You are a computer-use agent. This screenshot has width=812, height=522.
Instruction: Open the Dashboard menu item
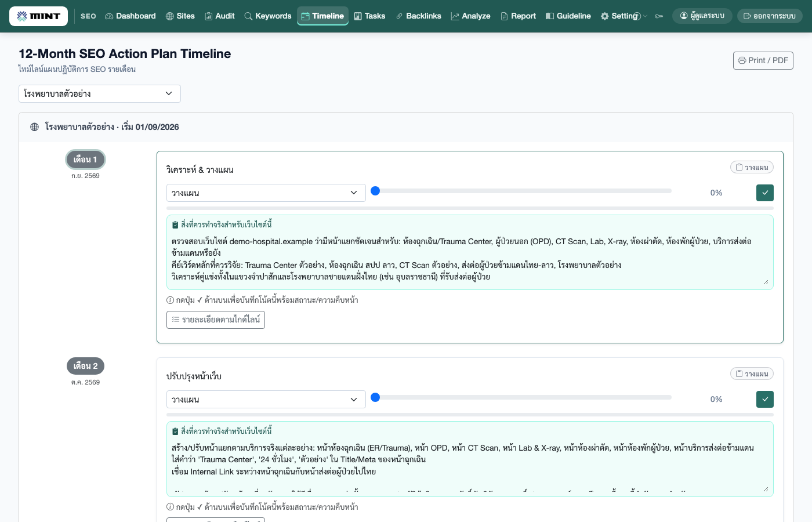pyautogui.click(x=130, y=16)
